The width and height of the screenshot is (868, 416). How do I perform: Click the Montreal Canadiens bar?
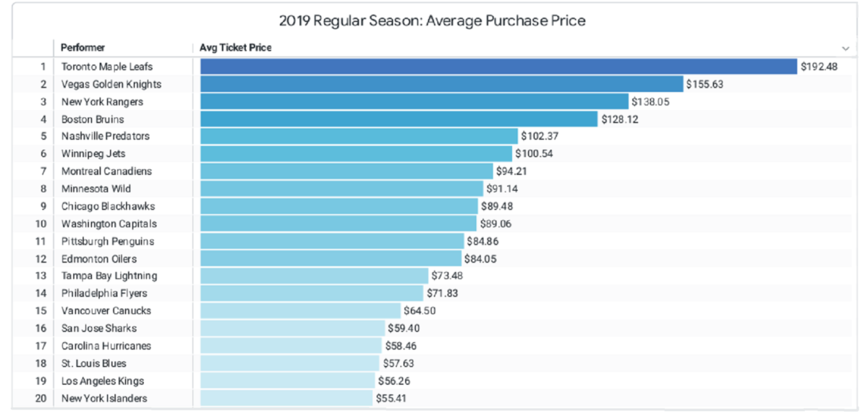click(346, 171)
